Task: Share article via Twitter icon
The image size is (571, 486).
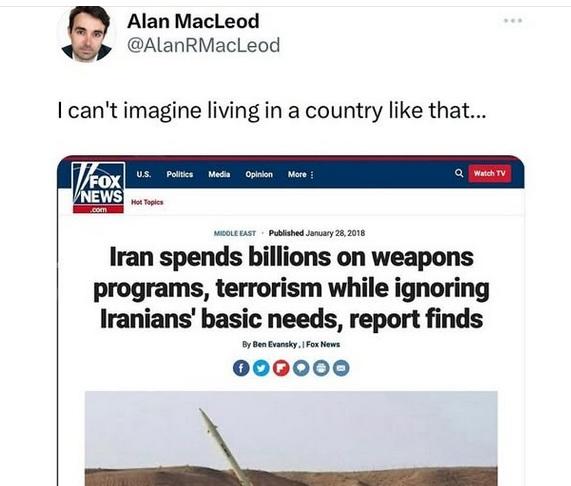Action: 261,368
